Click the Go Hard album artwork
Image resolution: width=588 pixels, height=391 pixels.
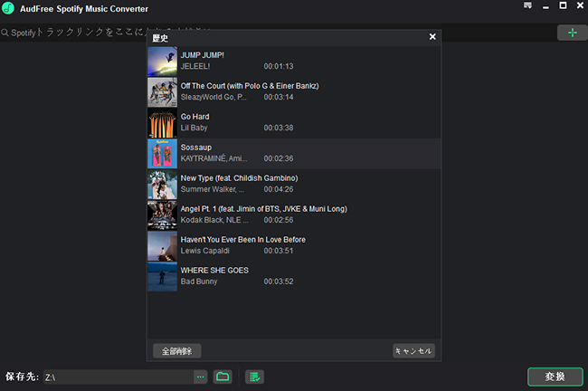tap(162, 123)
